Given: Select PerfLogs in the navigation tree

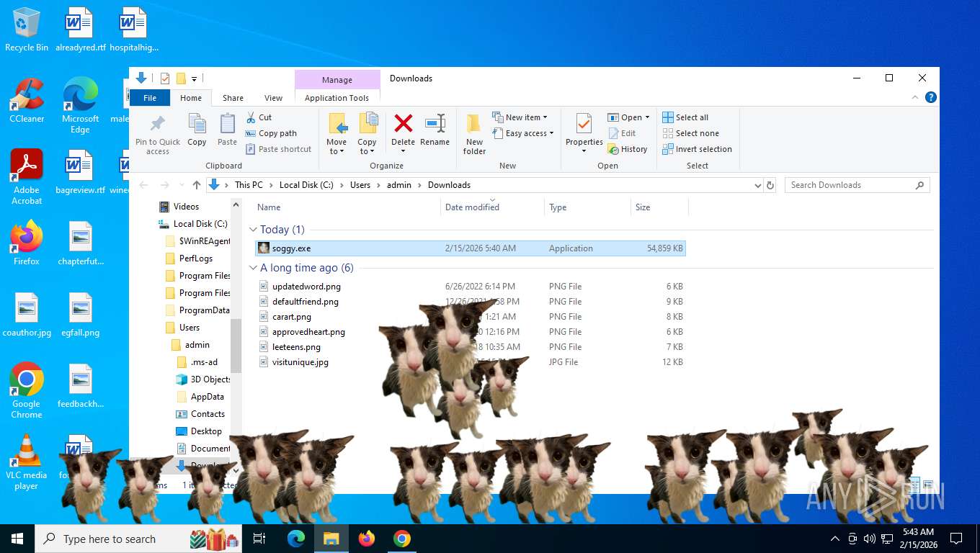Looking at the screenshot, I should (195, 258).
